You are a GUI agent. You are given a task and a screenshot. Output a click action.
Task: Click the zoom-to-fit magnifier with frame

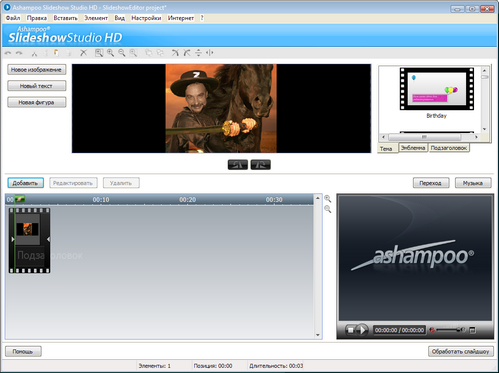click(x=99, y=53)
